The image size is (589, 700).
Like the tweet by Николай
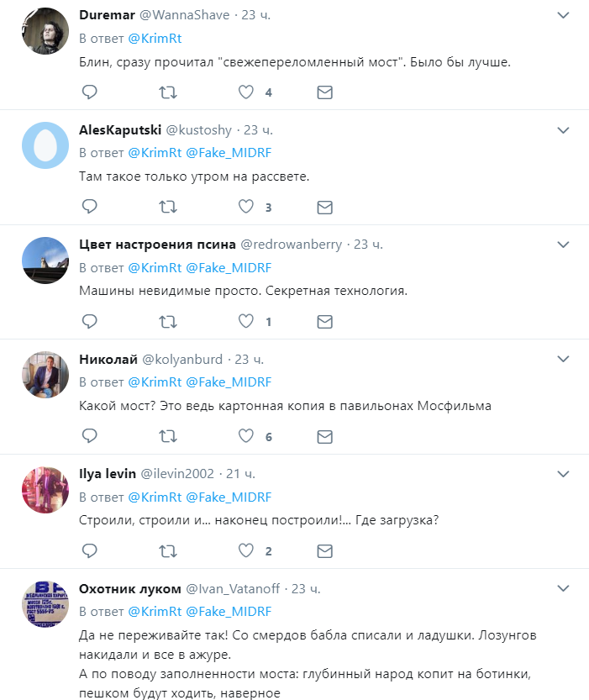245,436
